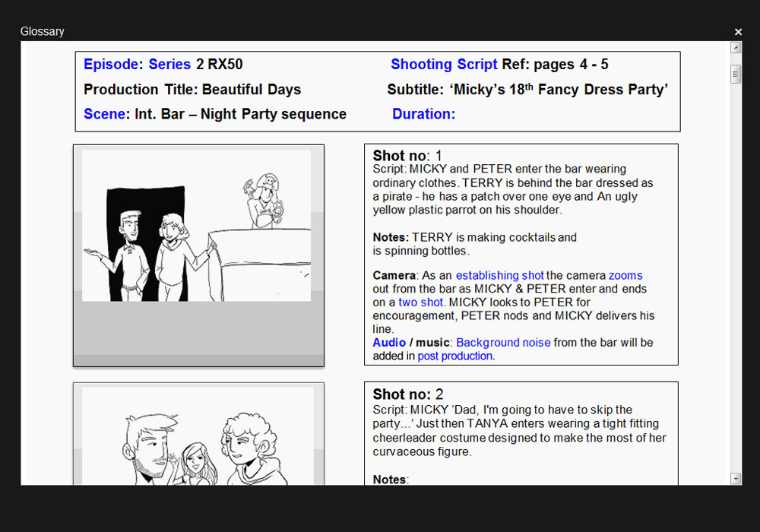Open the 'Background noise' link

pyautogui.click(x=503, y=343)
